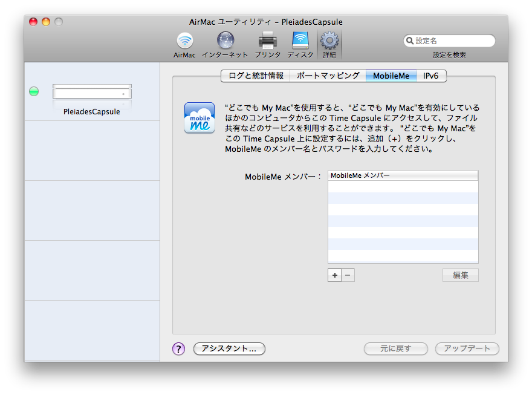
Task: Click the purple help question mark icon
Action: coord(178,348)
